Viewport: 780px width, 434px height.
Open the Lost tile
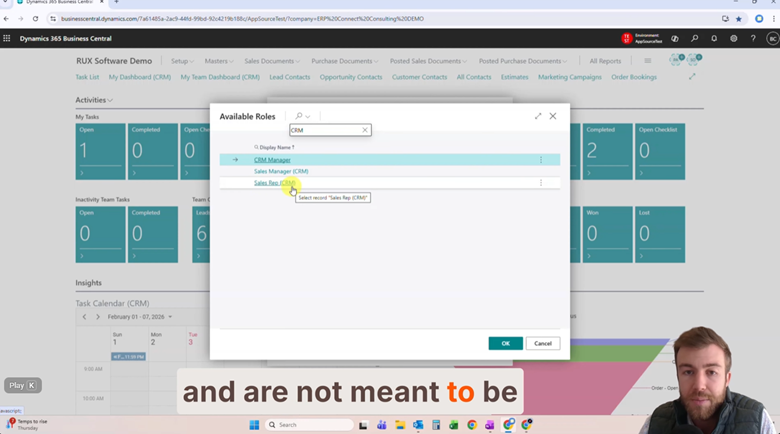(660, 234)
